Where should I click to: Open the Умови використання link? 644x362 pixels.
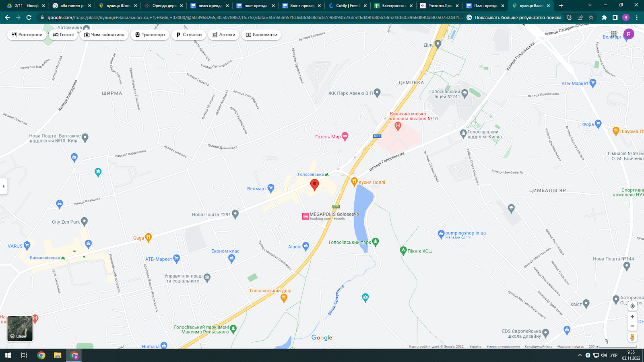tap(503, 346)
